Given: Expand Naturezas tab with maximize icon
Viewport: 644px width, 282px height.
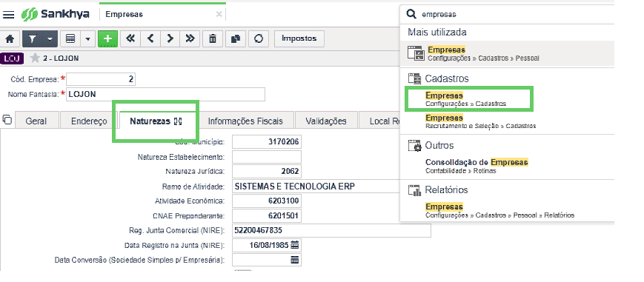Looking at the screenshot, I should [x=178, y=121].
